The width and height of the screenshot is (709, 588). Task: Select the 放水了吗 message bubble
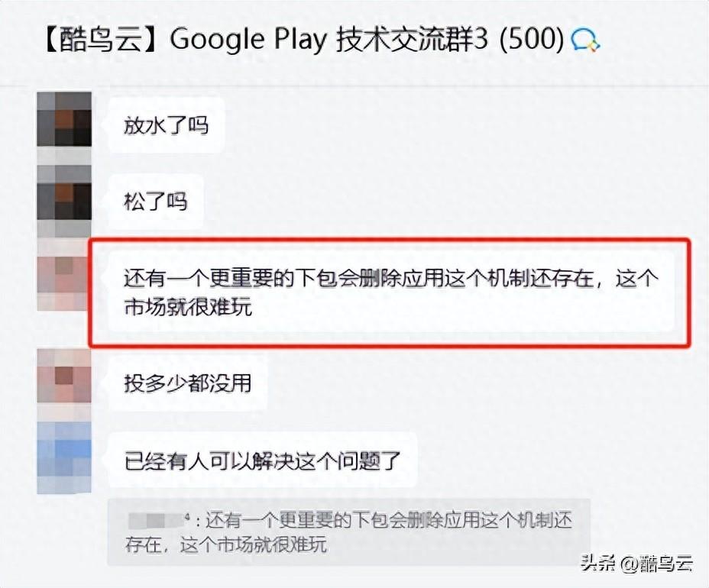coord(166,125)
